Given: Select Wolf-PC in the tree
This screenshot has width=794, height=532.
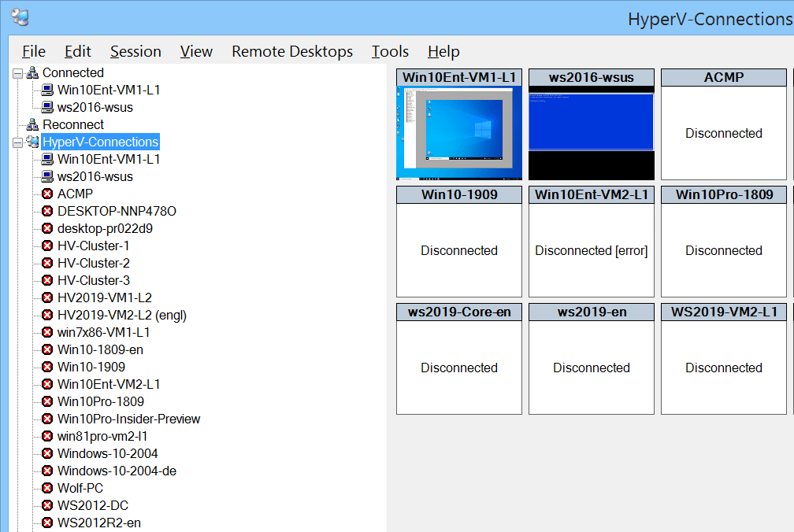Looking at the screenshot, I should [80, 488].
